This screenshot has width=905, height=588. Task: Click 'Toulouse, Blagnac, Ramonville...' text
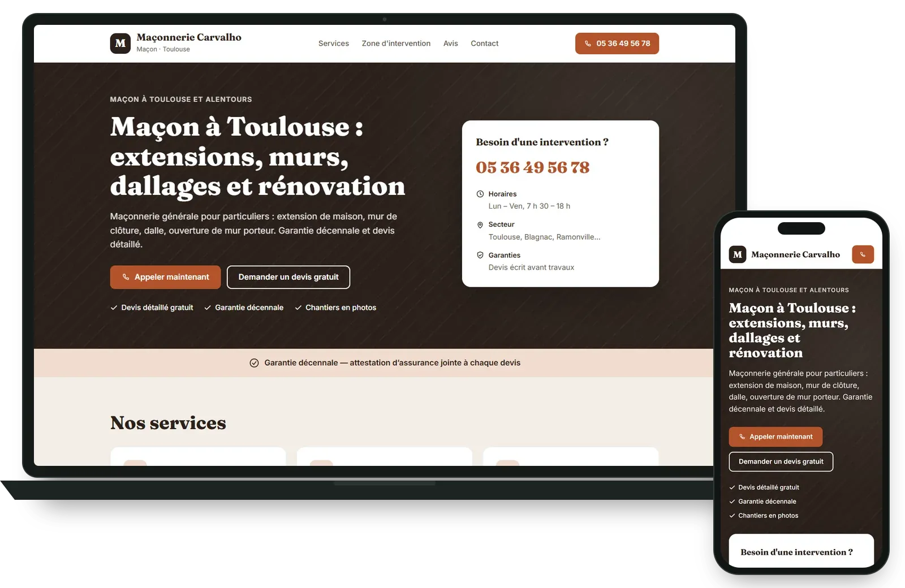click(545, 237)
